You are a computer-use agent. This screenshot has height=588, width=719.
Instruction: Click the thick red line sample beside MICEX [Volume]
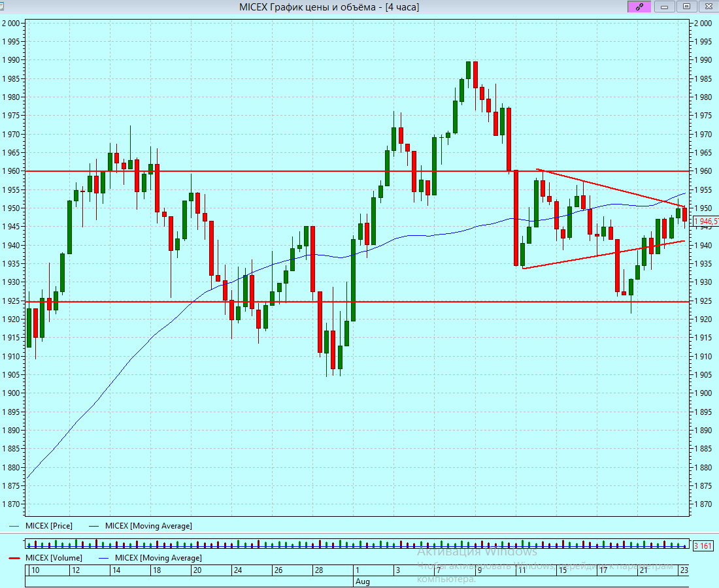click(x=15, y=558)
